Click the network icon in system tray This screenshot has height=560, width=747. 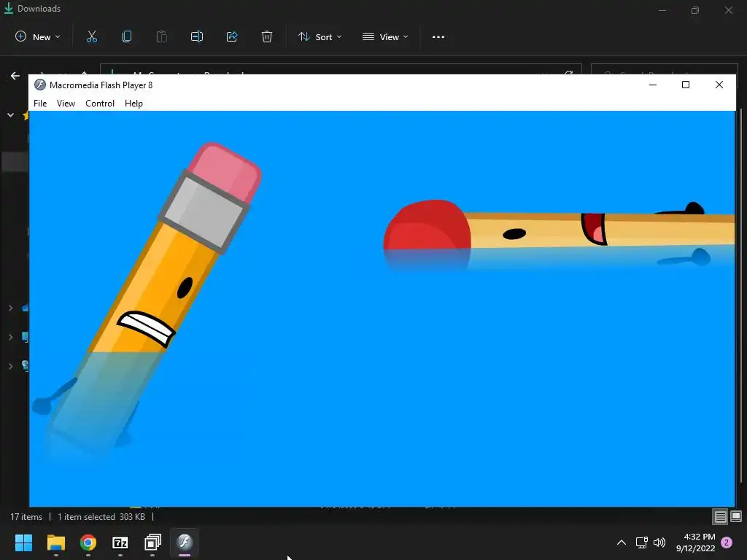[641, 542]
